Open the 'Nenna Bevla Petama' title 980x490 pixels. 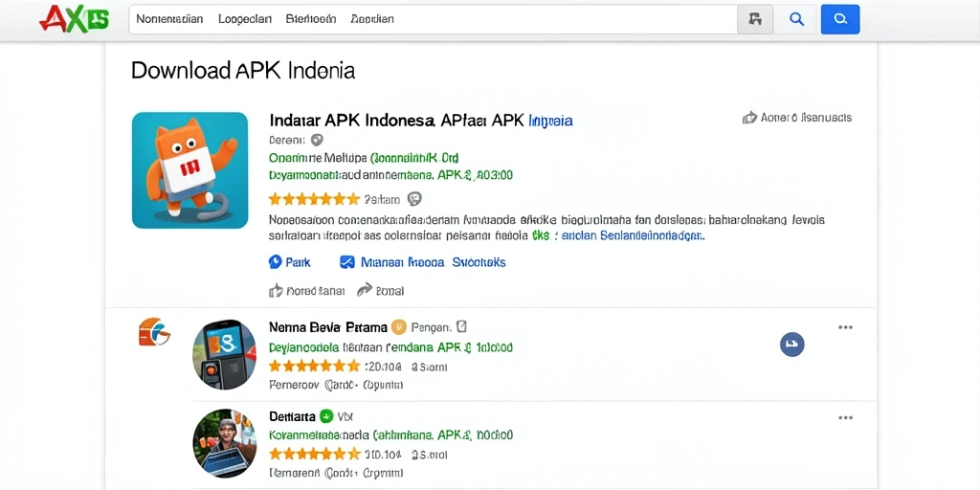328,327
